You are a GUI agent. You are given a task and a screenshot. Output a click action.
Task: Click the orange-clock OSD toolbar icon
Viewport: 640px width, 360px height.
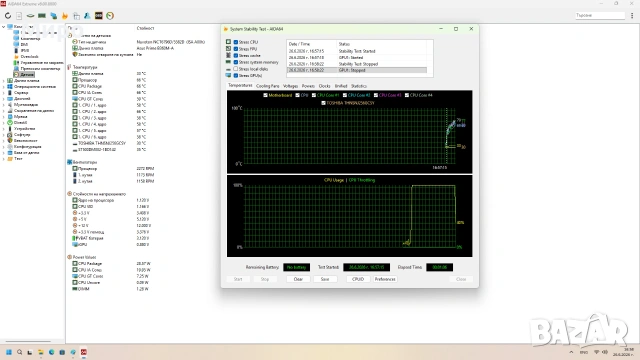pos(110,16)
